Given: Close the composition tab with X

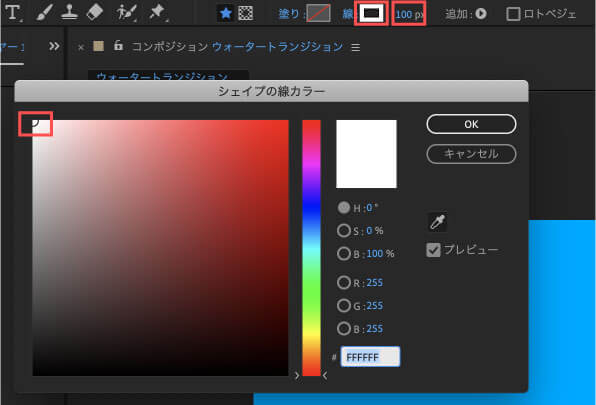Looking at the screenshot, I should point(81,47).
